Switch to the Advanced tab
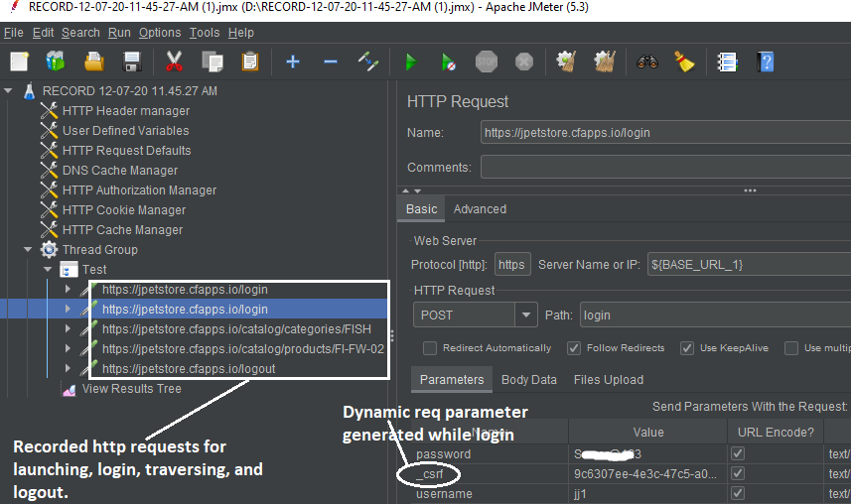The image size is (851, 504). [x=480, y=209]
